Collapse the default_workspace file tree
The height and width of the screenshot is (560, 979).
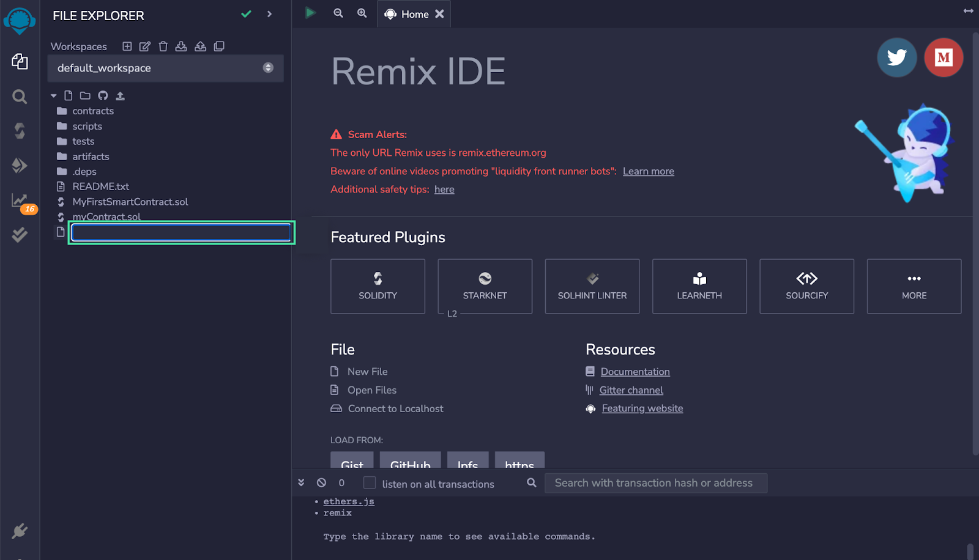coord(53,95)
